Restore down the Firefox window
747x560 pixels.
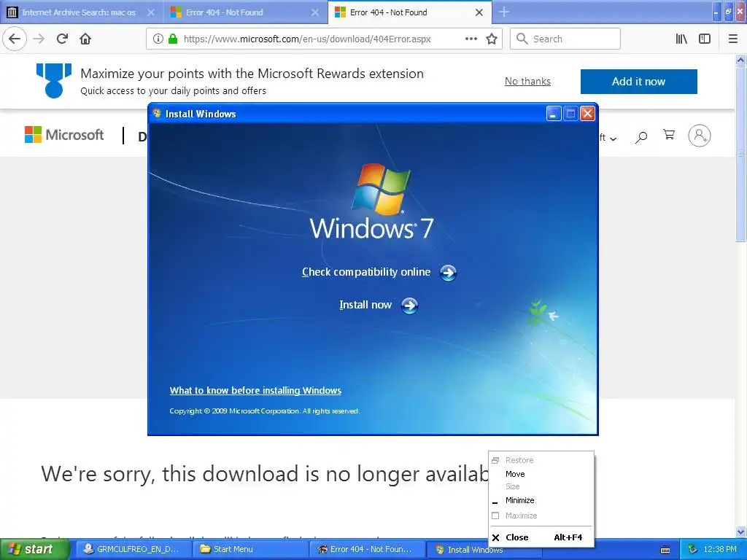click(x=729, y=12)
